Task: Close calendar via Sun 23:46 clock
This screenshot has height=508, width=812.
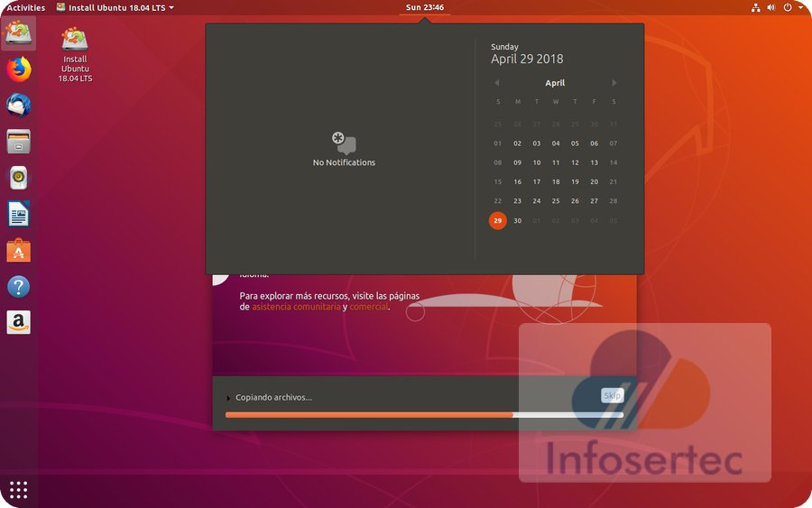Action: tap(424, 7)
